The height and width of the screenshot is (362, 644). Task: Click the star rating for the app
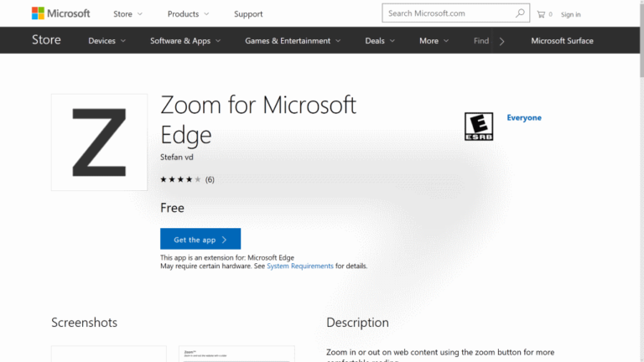pyautogui.click(x=180, y=179)
